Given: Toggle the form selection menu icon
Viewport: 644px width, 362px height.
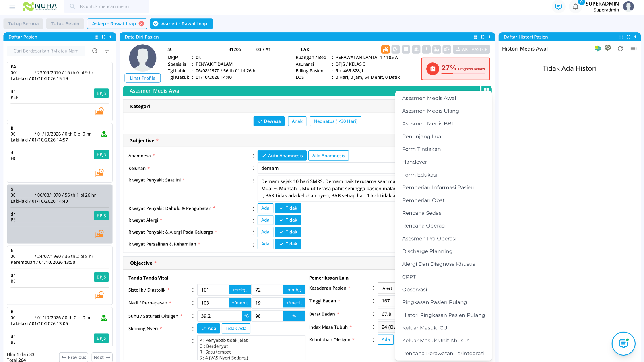Looking at the screenshot, I should pyautogui.click(x=487, y=90).
